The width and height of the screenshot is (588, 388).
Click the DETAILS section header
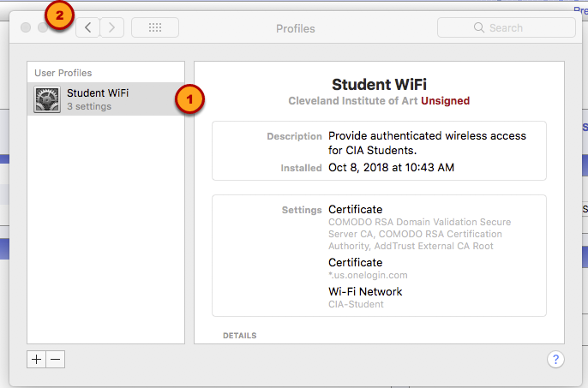pyautogui.click(x=240, y=336)
